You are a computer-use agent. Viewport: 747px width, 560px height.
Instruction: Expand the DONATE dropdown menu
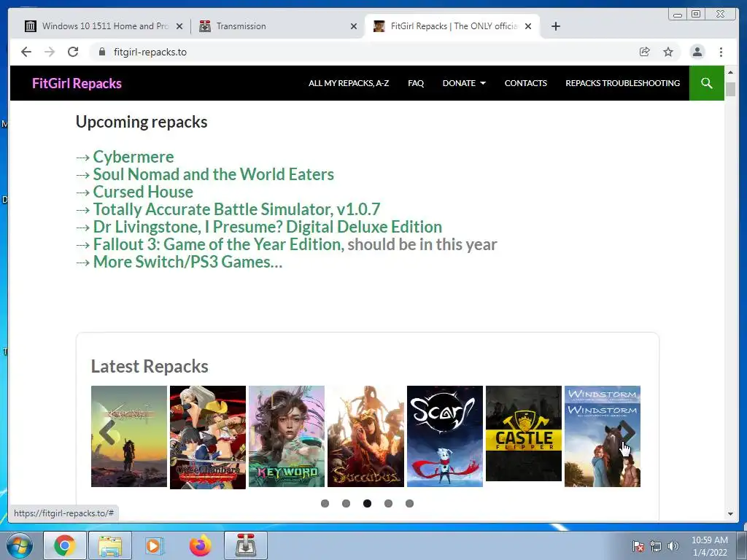[x=464, y=83]
